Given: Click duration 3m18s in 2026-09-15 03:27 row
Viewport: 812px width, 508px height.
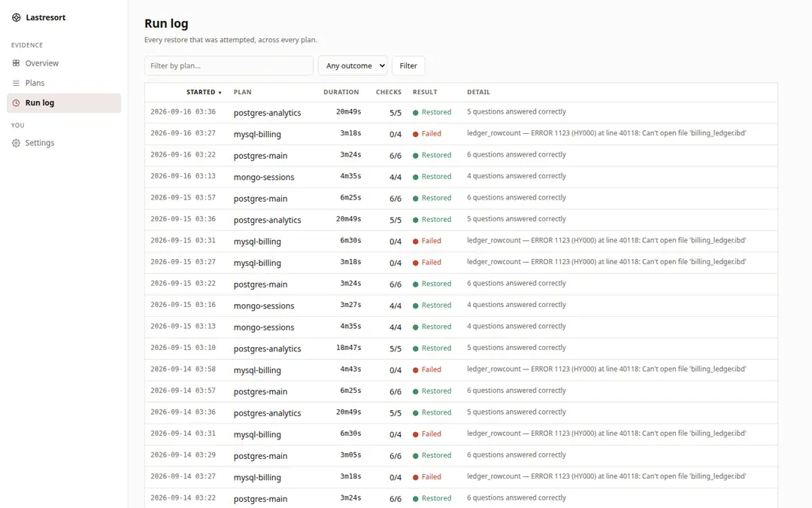Looking at the screenshot, I should pos(350,262).
